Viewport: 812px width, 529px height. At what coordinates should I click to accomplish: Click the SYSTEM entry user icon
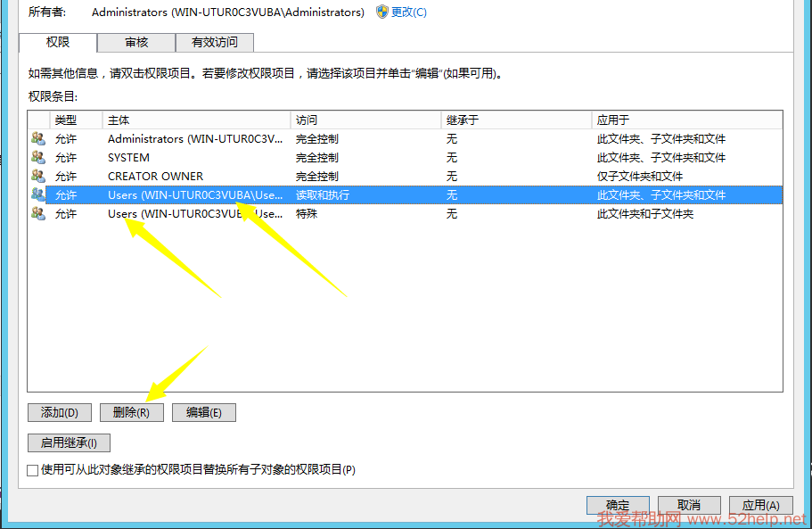click(x=37, y=158)
